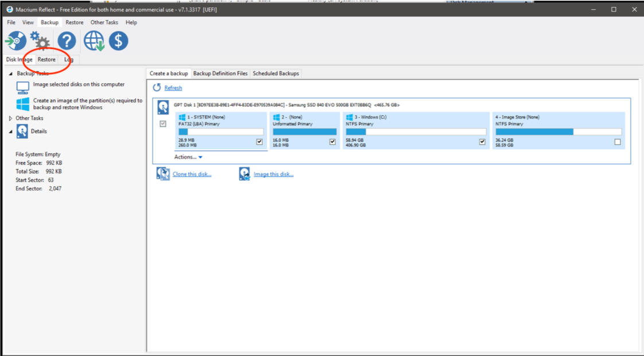
Task: Uncheck the Windows (C:) partition checkbox
Action: click(x=482, y=141)
